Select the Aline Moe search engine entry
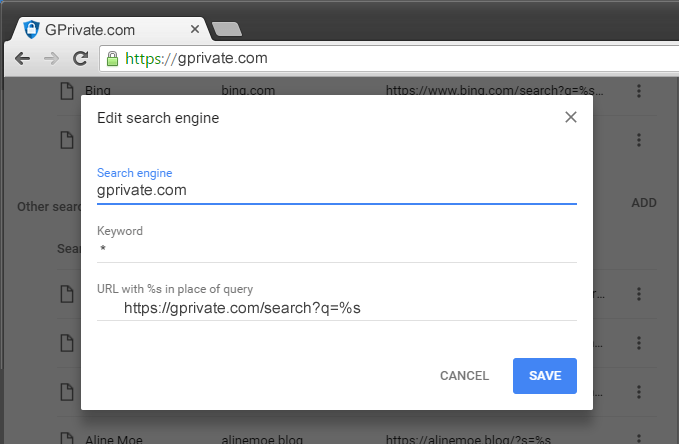Viewport: 679px width, 444px height. click(116, 437)
